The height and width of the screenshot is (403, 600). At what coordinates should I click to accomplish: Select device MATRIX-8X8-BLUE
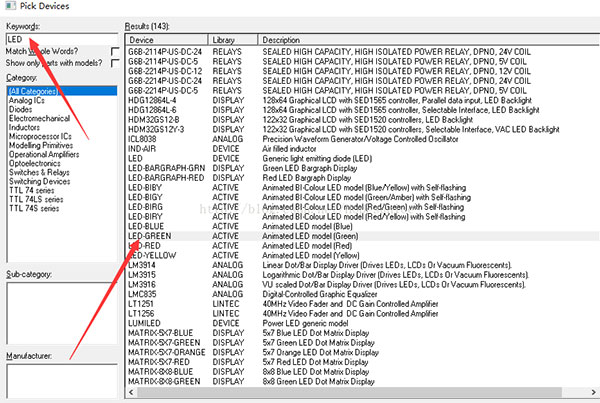coord(363,372)
